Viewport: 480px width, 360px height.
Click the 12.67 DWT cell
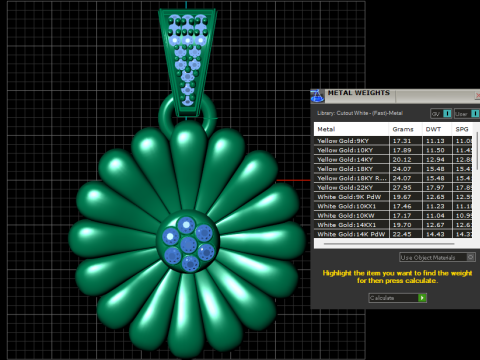[x=437, y=225]
